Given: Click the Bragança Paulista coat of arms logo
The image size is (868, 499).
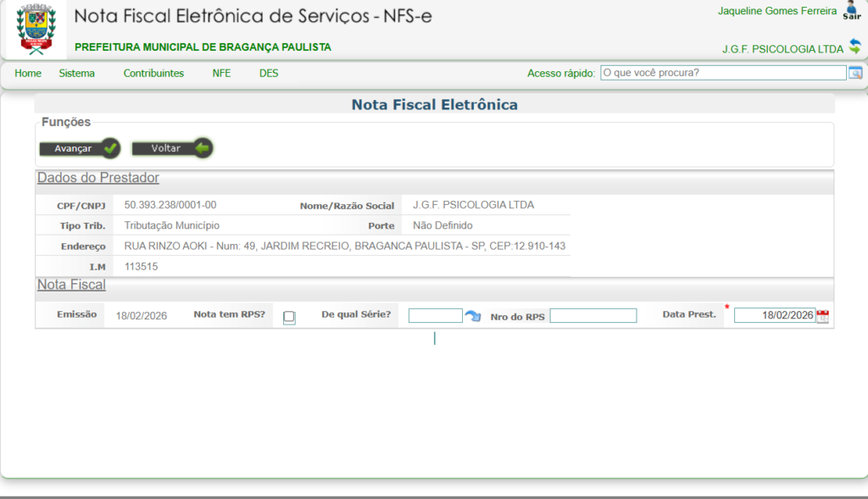Looking at the screenshot, I should tap(36, 30).
